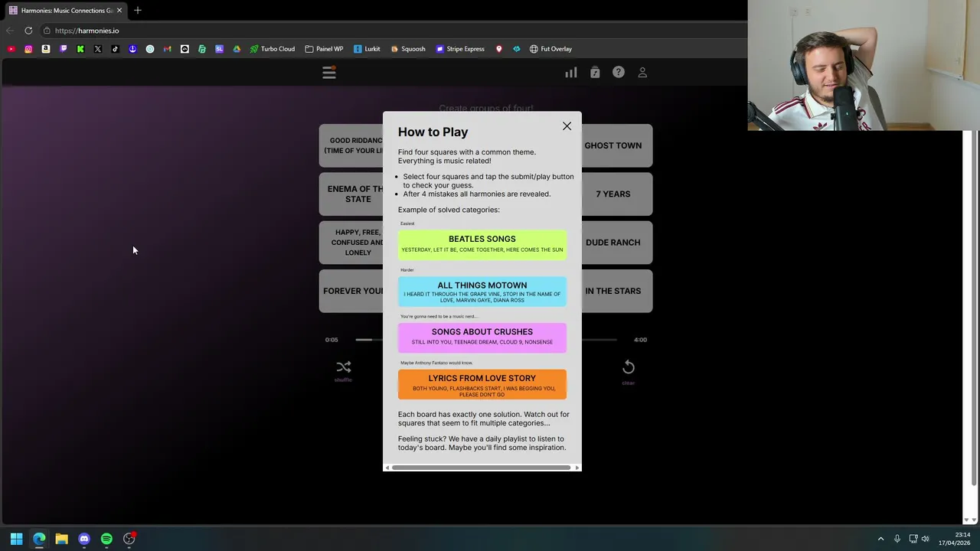The image size is (980, 551).
Task: Open the Turbo Cloud bookmark
Action: [x=272, y=49]
